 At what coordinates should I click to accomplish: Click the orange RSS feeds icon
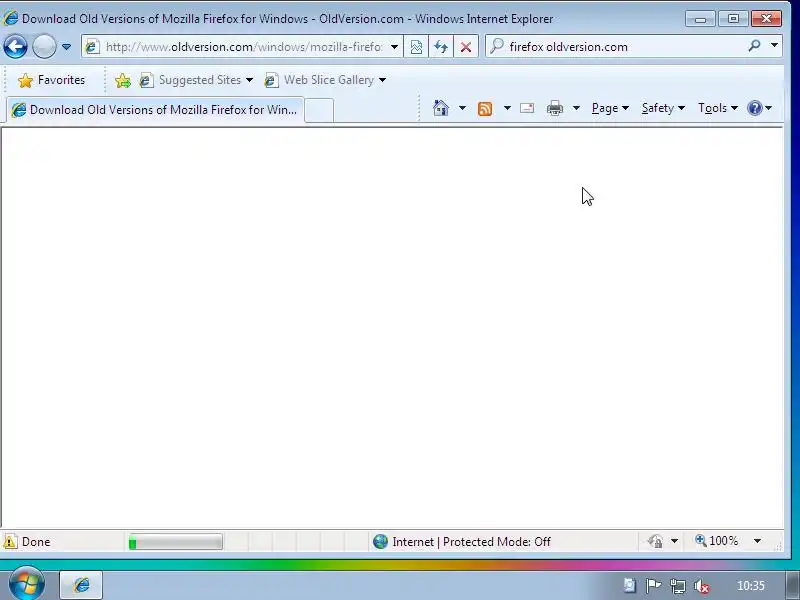[x=485, y=109]
